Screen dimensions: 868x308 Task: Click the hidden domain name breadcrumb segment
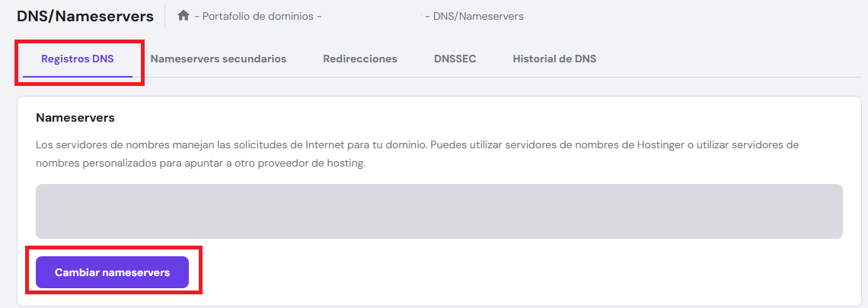[x=373, y=16]
